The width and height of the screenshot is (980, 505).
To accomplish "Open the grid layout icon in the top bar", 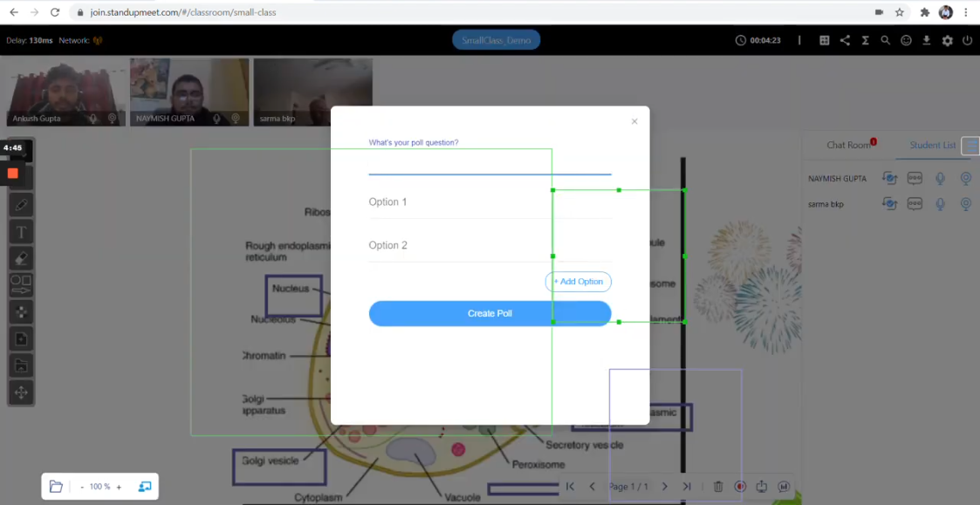I will [825, 40].
